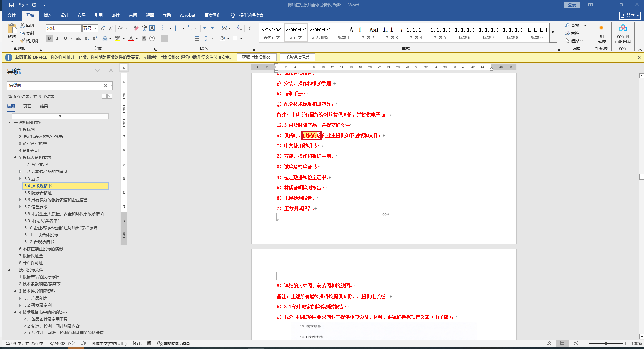This screenshot has width=644, height=349.
Task: Toggle Print Layout view in status bar
Action: point(563,343)
